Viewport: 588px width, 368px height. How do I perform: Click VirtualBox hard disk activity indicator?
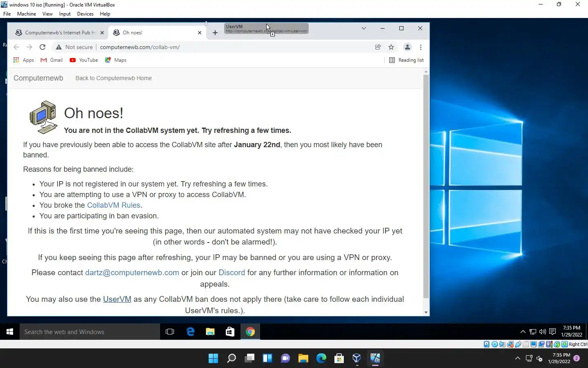click(x=487, y=344)
